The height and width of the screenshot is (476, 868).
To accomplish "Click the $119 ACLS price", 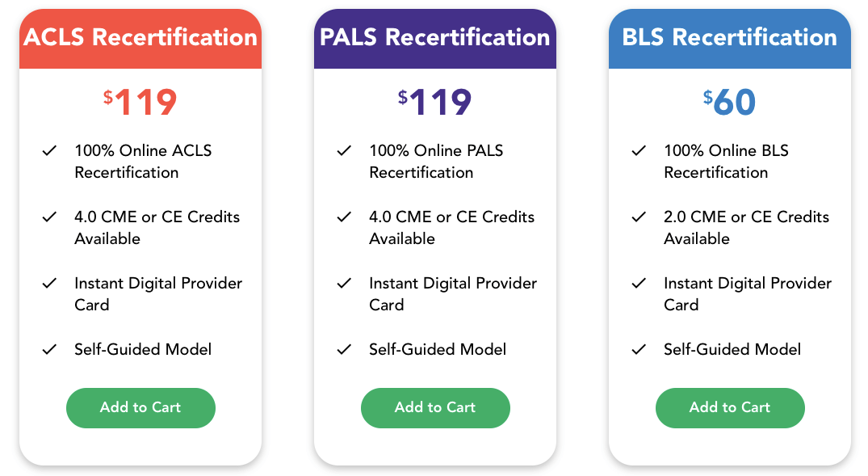I will tap(140, 102).
